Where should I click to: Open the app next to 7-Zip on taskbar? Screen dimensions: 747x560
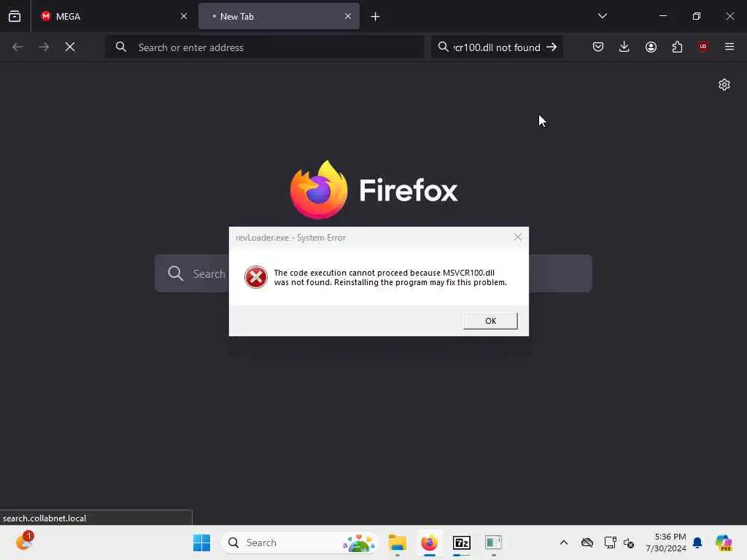click(x=493, y=542)
